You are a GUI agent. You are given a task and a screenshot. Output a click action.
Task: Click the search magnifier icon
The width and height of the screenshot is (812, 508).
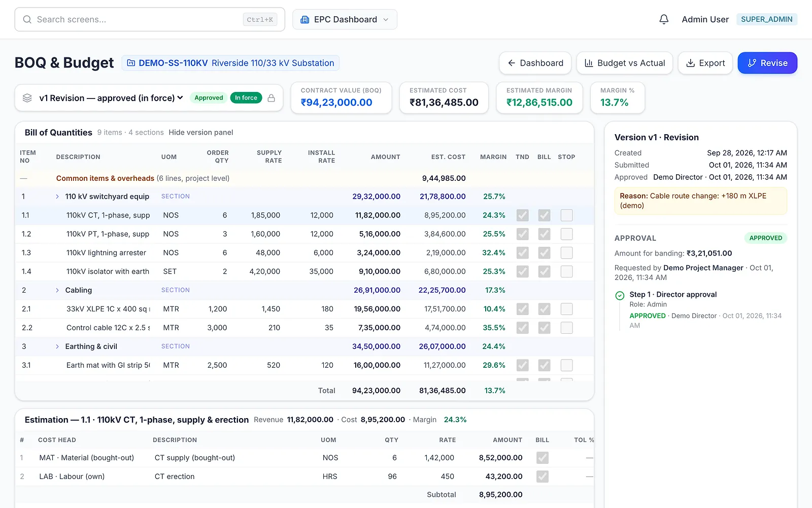point(27,19)
